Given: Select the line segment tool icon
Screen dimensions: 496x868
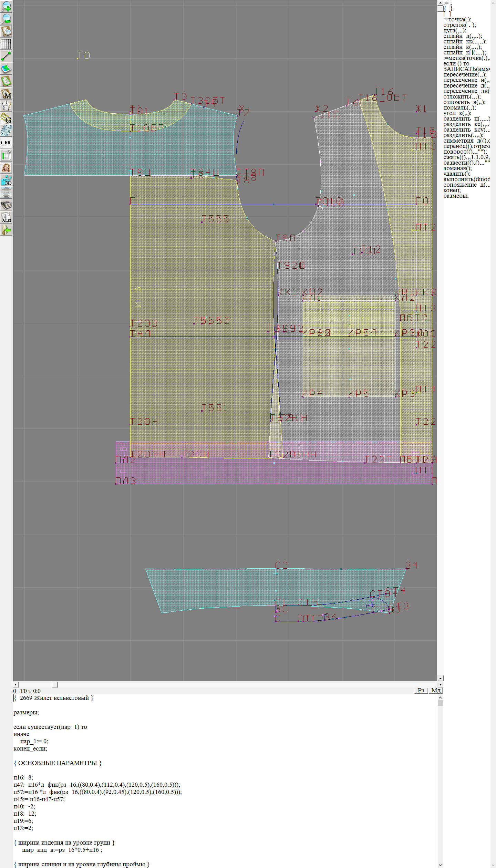Looking at the screenshot, I should tap(6, 56).
